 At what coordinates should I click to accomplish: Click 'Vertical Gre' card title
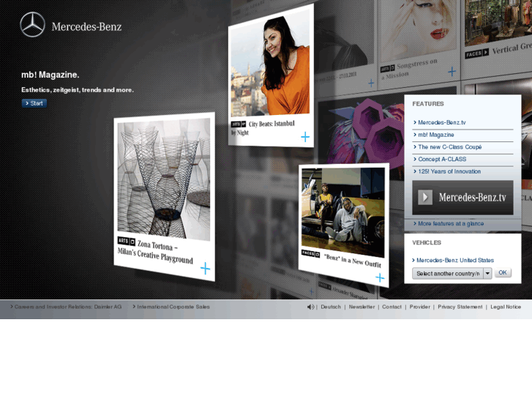click(512, 48)
